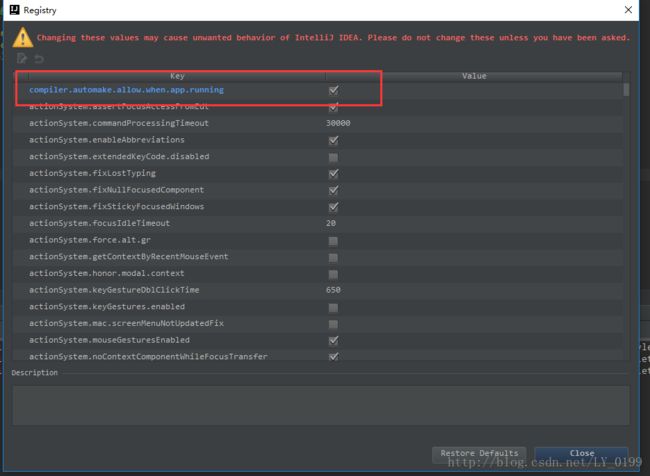This screenshot has width=650, height=476.
Task: Enable the actionSystem.force.alt.gr checkbox
Action: (333, 241)
